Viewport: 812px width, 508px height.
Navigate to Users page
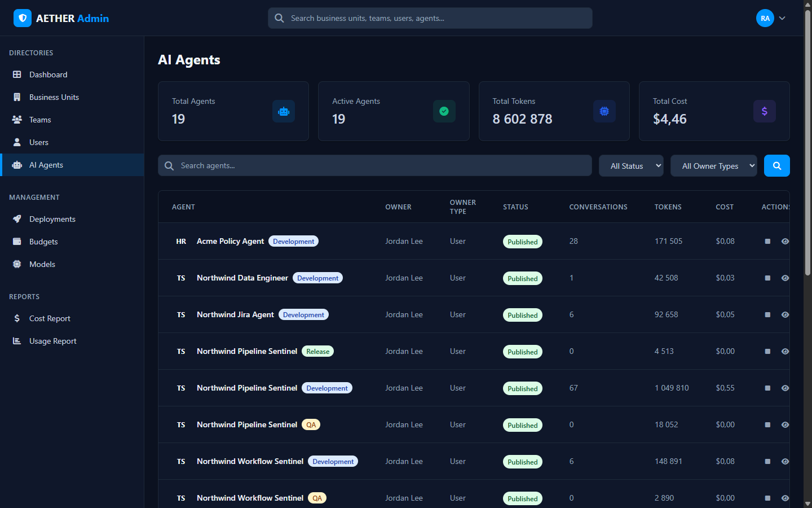coord(72,142)
